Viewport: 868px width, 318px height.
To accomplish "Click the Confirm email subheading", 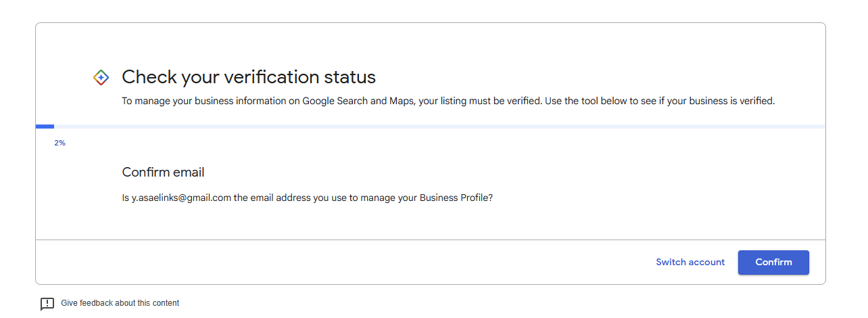I will tap(163, 173).
